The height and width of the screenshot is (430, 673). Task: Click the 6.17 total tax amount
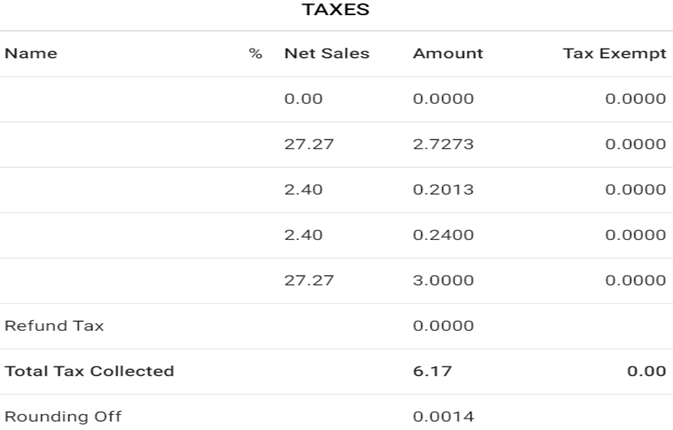coord(432,371)
